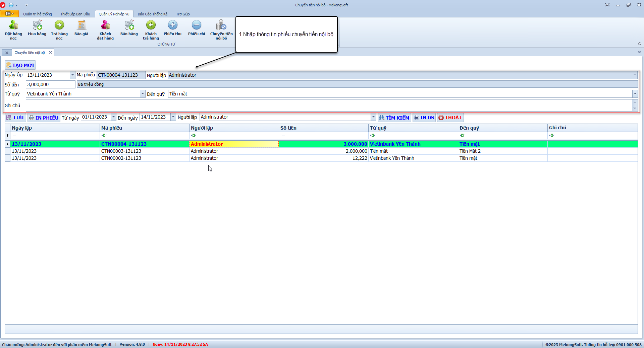Open the orange application menu button
The height and width of the screenshot is (348, 644).
9,14
